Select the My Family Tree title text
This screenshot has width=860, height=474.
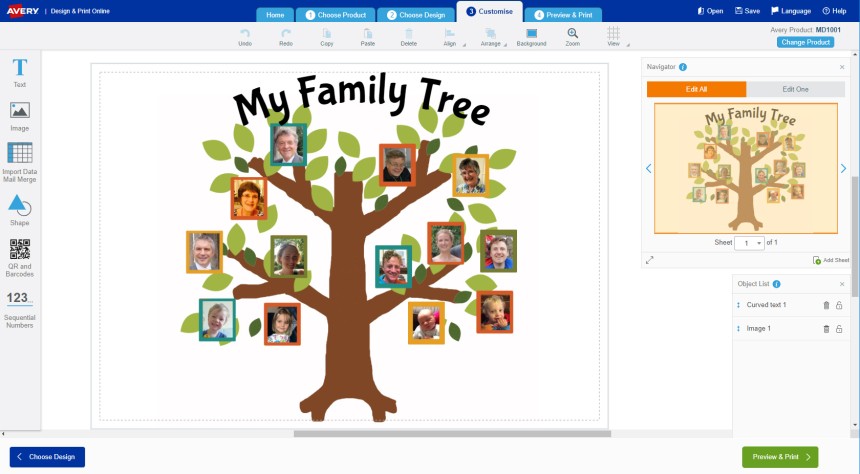click(x=361, y=99)
